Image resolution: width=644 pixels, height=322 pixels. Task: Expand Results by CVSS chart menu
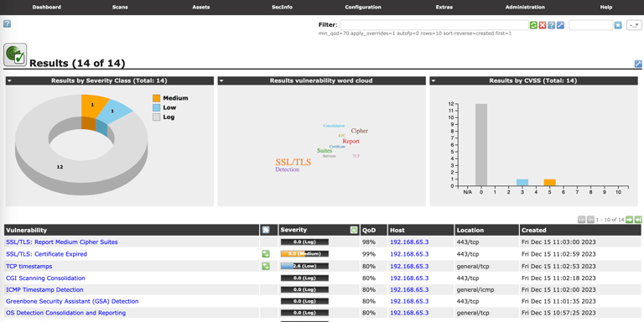click(x=434, y=80)
